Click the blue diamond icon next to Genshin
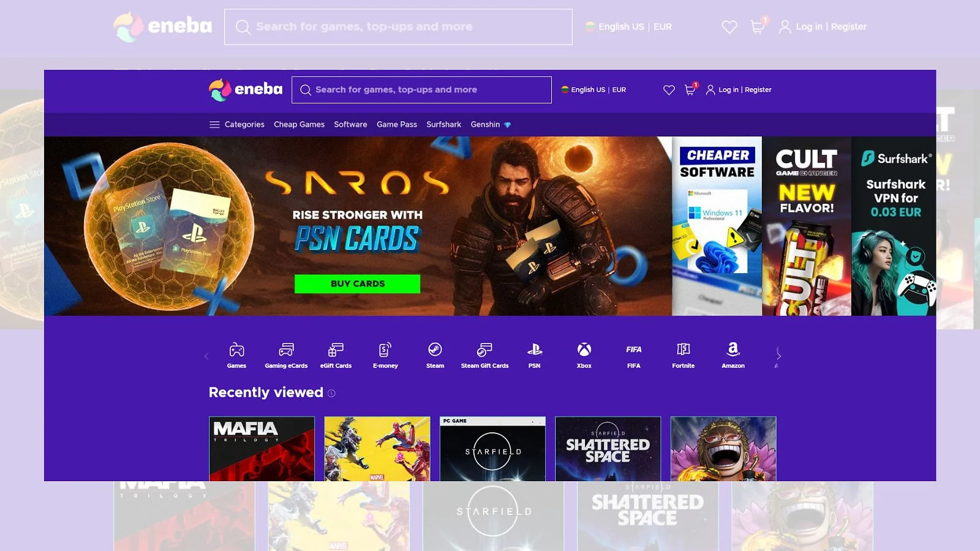This screenshot has height=551, width=980. 507,125
